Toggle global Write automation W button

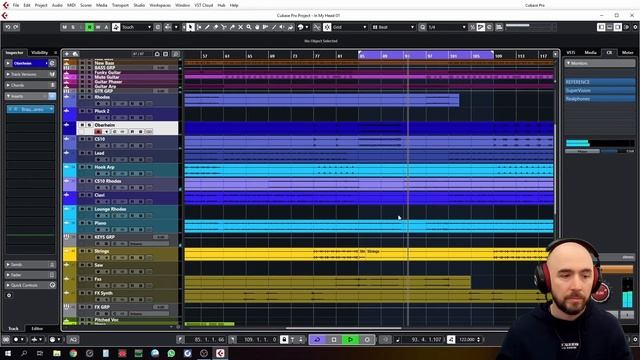(98, 27)
